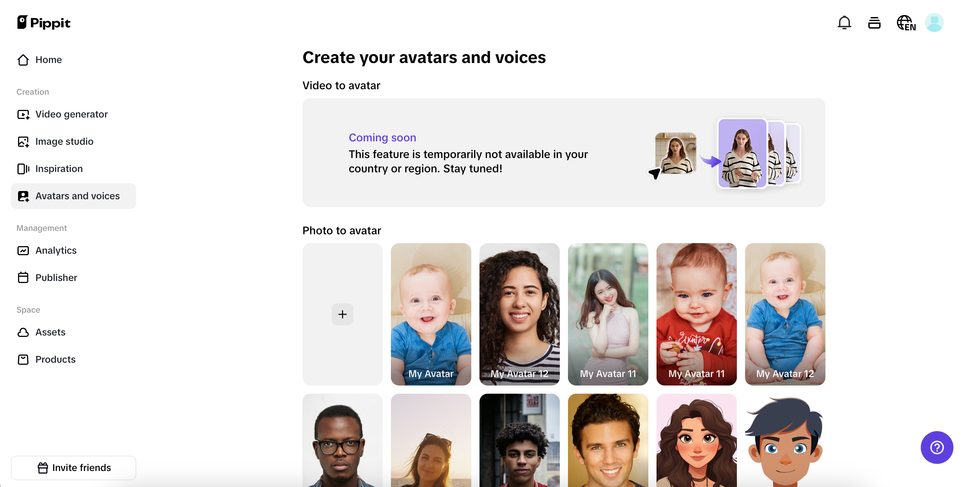Click the Pippit logo
980x487 pixels.
pyautogui.click(x=43, y=22)
